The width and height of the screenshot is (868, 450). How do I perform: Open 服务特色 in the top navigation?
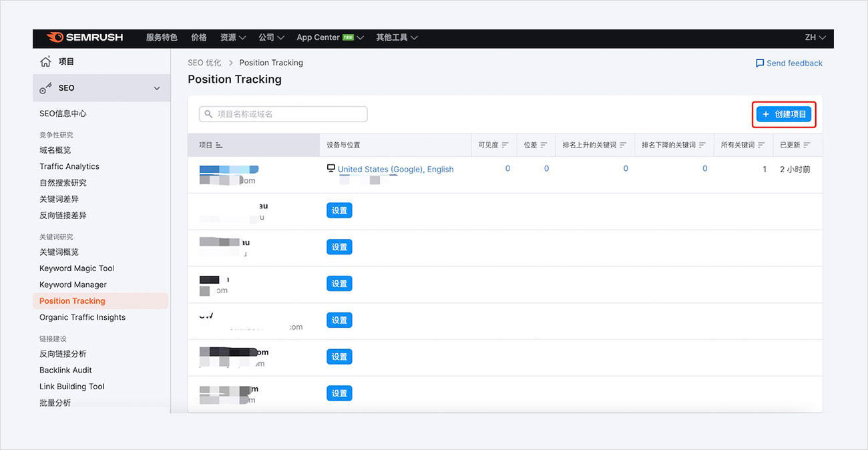pyautogui.click(x=162, y=37)
